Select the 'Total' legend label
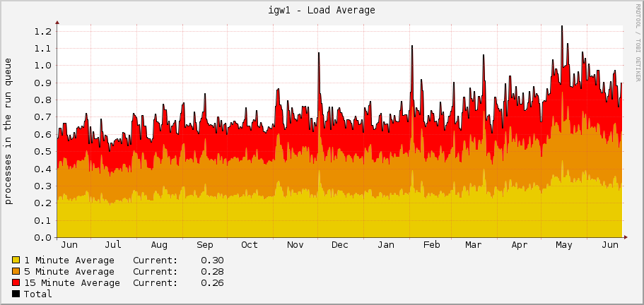Image resolution: width=644 pixels, height=305 pixels. pos(37,294)
